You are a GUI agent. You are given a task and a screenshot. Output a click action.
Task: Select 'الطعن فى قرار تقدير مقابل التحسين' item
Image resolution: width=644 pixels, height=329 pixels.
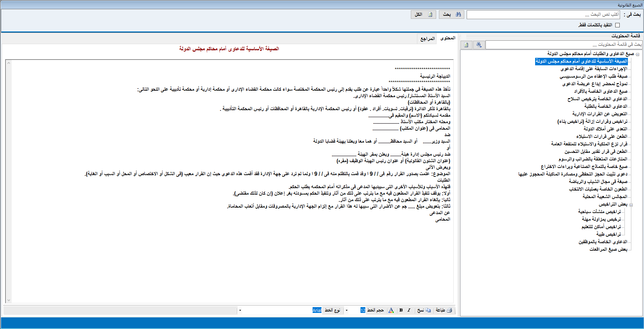coord(596,152)
